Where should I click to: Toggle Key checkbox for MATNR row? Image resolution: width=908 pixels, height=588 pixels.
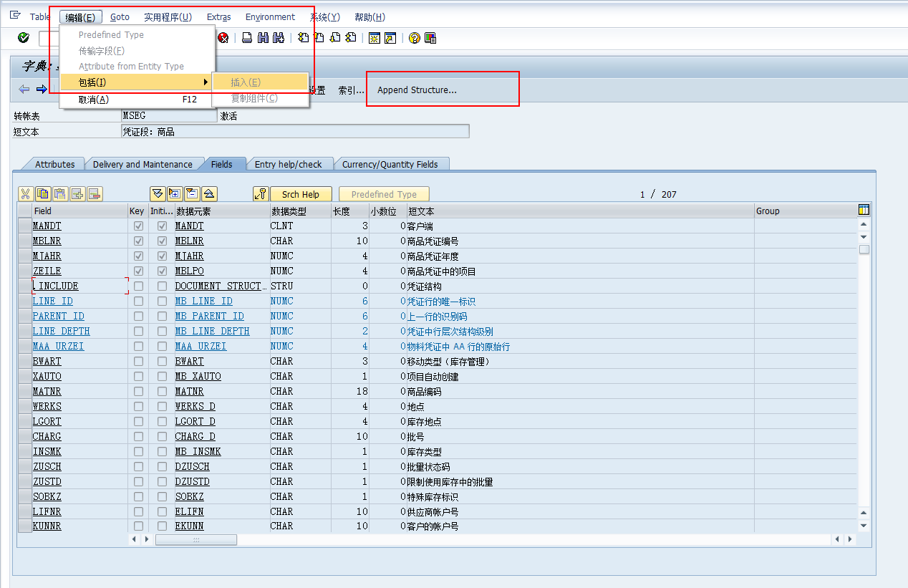pos(138,392)
